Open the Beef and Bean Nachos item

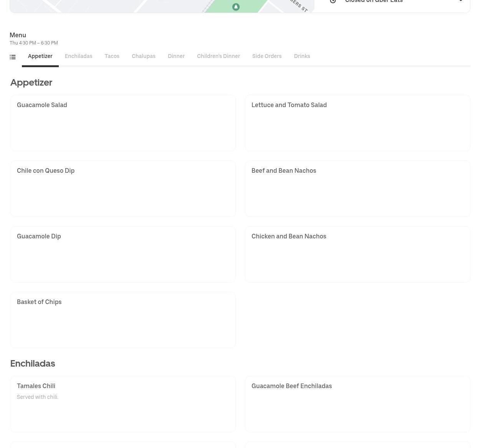point(357,188)
